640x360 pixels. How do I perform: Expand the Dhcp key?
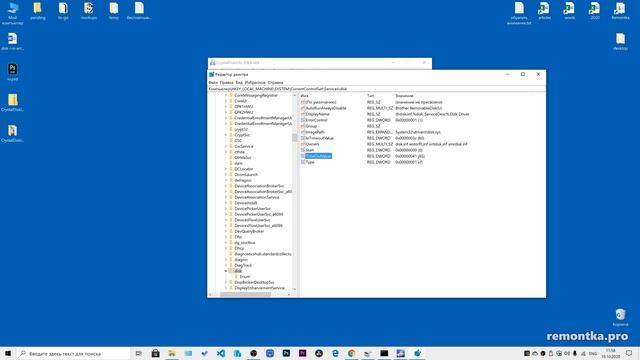pyautogui.click(x=226, y=248)
